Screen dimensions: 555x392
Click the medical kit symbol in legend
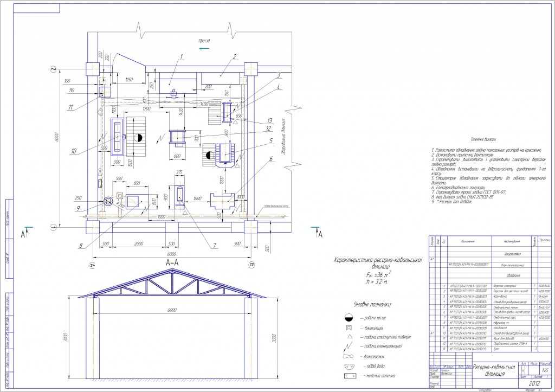[x=350, y=376]
